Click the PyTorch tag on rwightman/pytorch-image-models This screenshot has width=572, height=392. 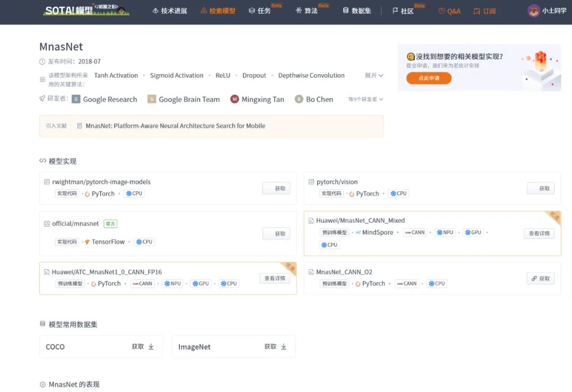coord(100,194)
